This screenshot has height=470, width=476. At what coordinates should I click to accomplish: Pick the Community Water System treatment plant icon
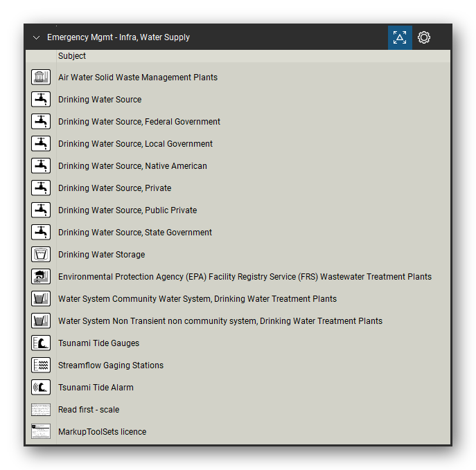[x=41, y=298]
